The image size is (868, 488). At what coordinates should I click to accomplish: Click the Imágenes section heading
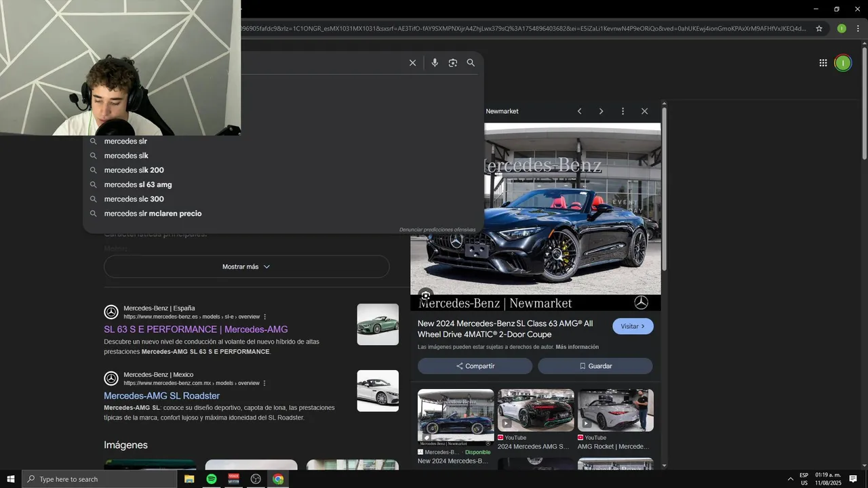(125, 445)
